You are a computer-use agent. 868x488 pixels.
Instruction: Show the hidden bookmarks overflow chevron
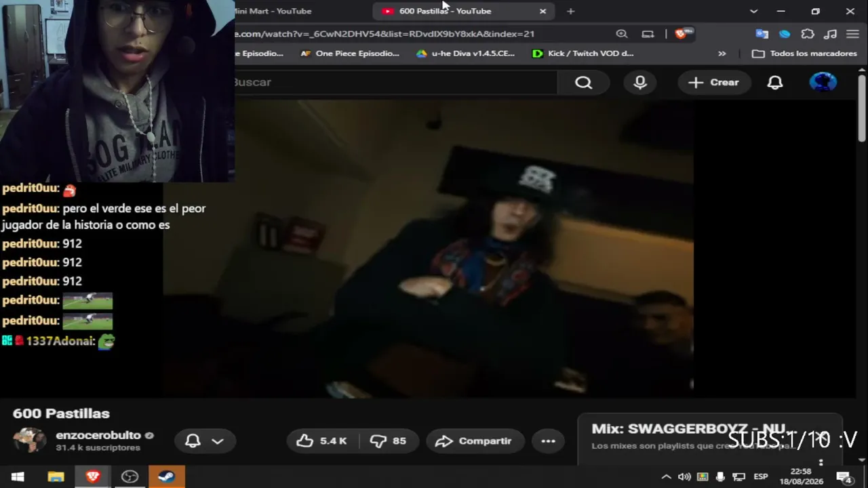point(722,54)
